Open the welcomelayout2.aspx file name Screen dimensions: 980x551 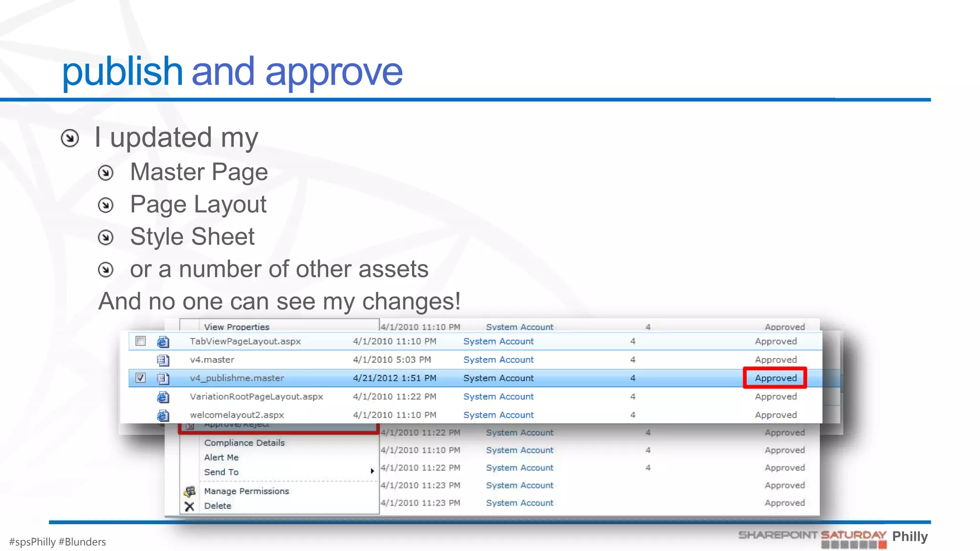click(x=237, y=415)
